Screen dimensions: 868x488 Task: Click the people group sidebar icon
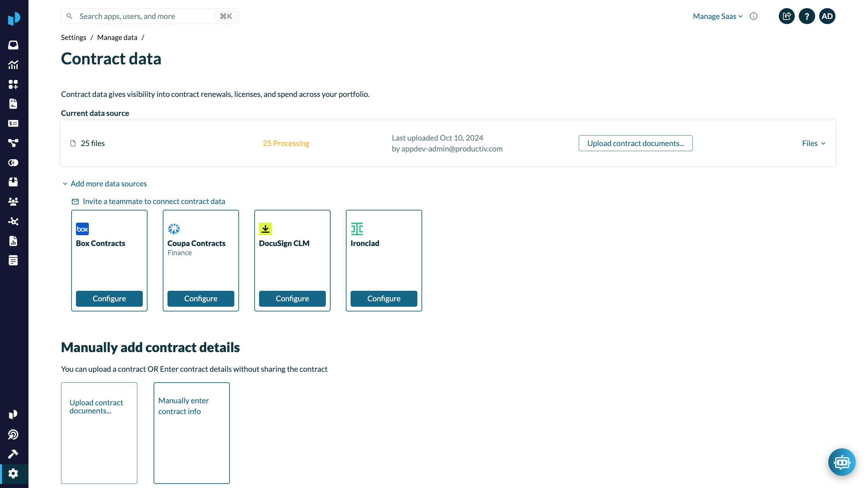tap(13, 202)
